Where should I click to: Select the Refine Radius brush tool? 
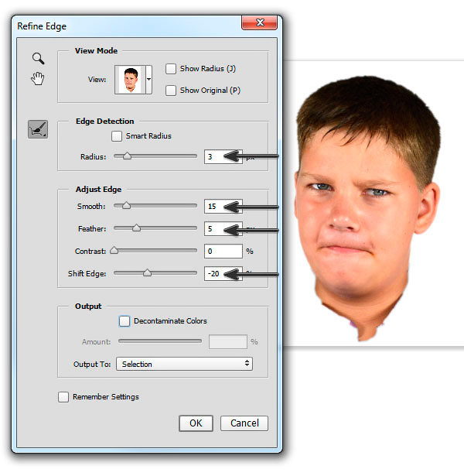tap(38, 129)
